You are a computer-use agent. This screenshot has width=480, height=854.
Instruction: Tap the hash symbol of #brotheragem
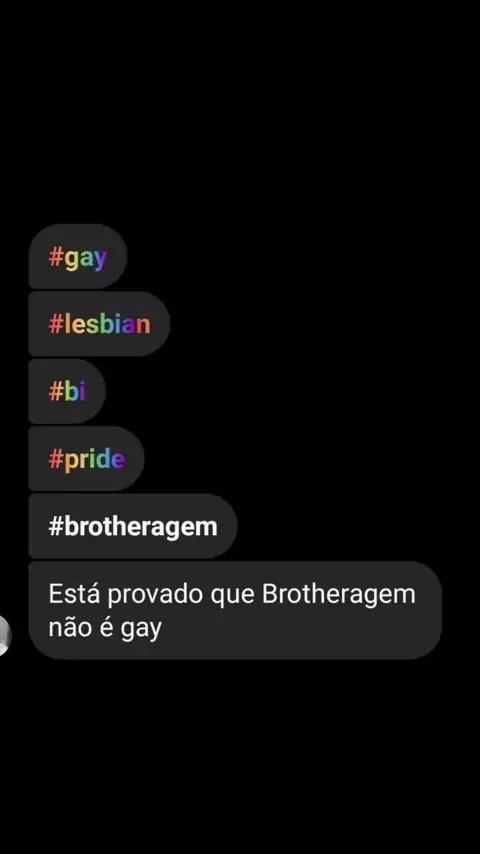tap(56, 527)
